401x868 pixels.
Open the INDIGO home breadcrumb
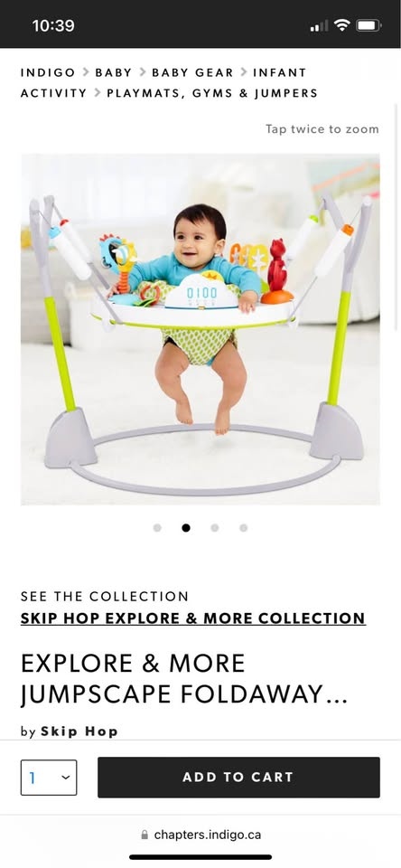tap(48, 72)
